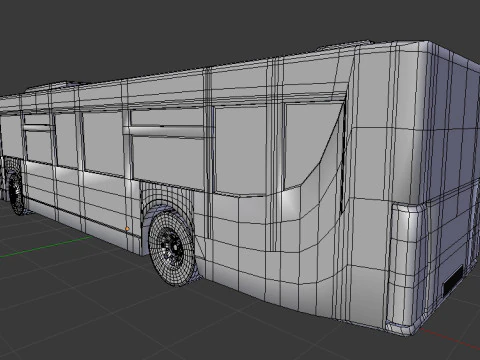Image resolution: width=480 pixels, height=360 pixels.
Task: Select the far wheel at bus front
Action: pos(16,193)
